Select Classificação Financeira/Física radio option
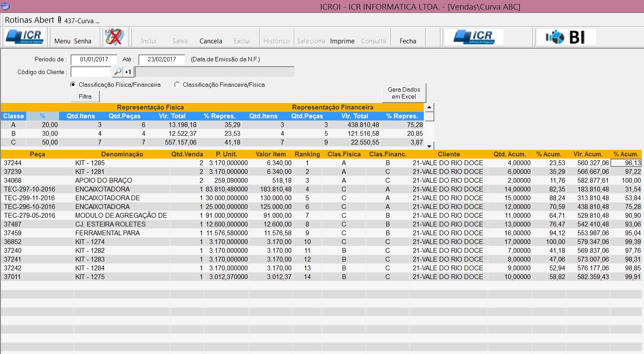 point(177,85)
